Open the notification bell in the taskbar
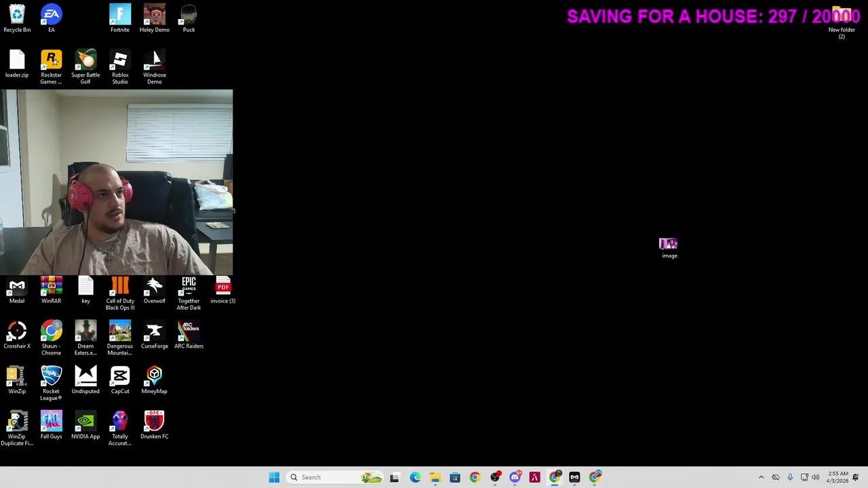This screenshot has height=488, width=868. tap(856, 477)
